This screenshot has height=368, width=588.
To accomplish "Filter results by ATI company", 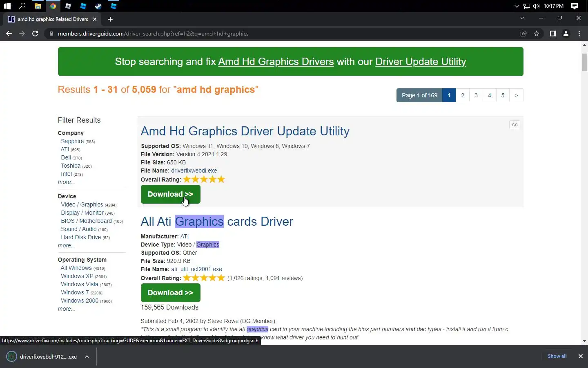I will tap(65, 149).
